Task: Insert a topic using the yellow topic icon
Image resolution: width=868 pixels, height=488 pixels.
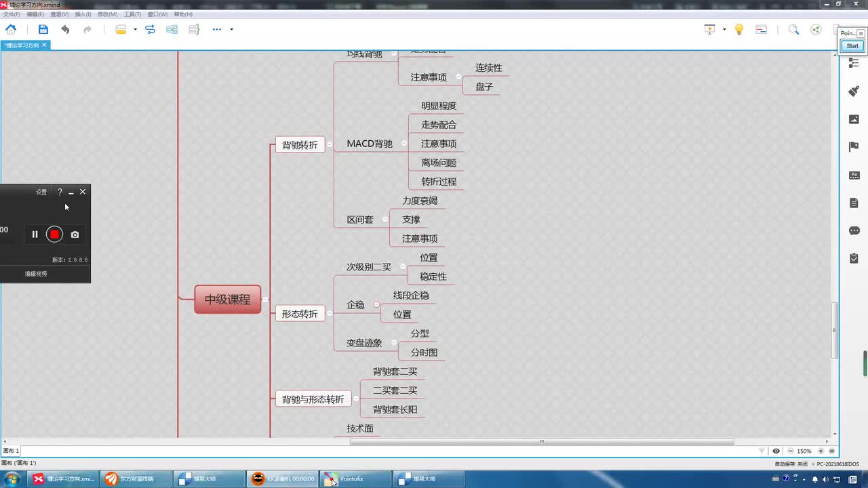Action: 121,29
